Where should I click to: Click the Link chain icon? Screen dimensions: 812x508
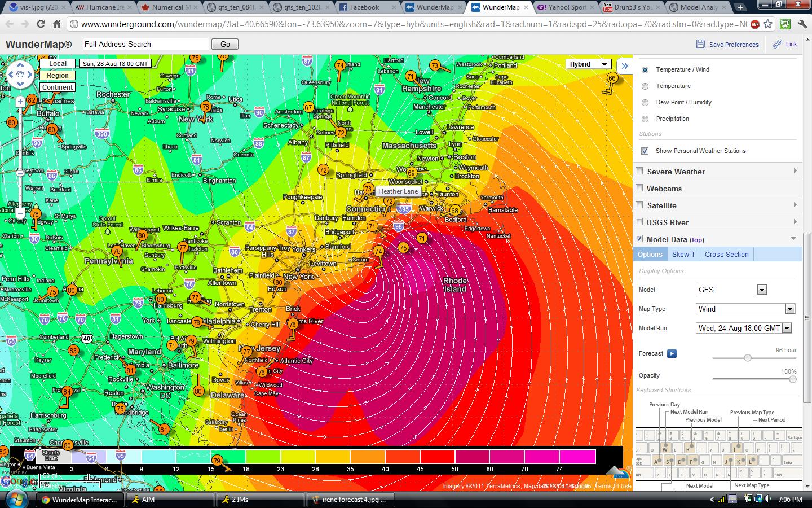(778, 44)
